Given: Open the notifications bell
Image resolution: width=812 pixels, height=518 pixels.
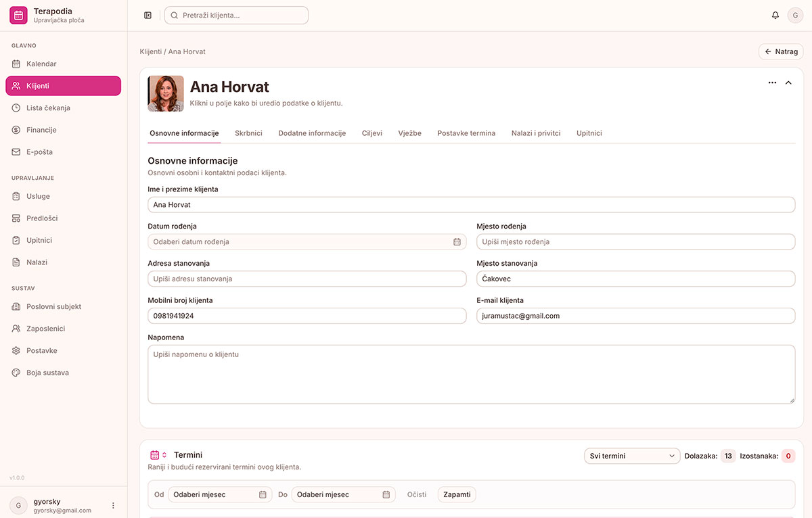Looking at the screenshot, I should [x=775, y=15].
